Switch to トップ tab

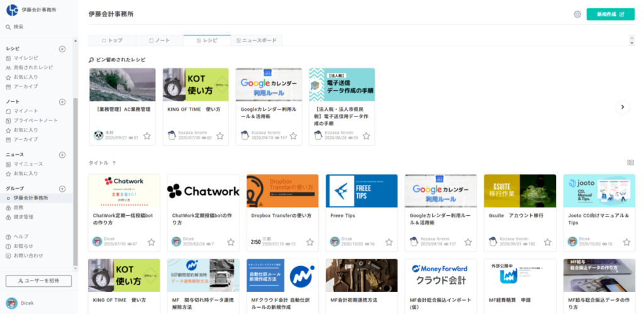(113, 40)
